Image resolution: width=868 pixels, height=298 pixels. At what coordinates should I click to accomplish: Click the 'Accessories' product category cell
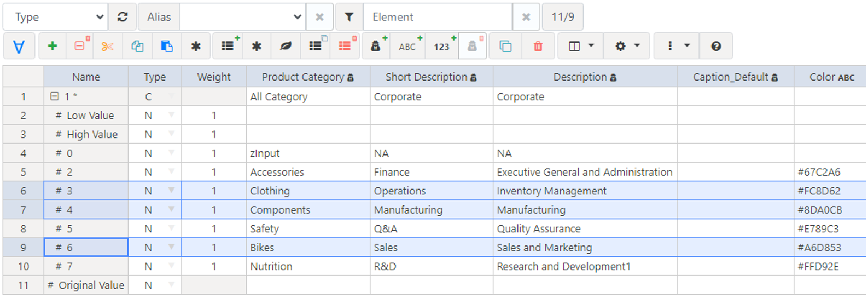308,172
